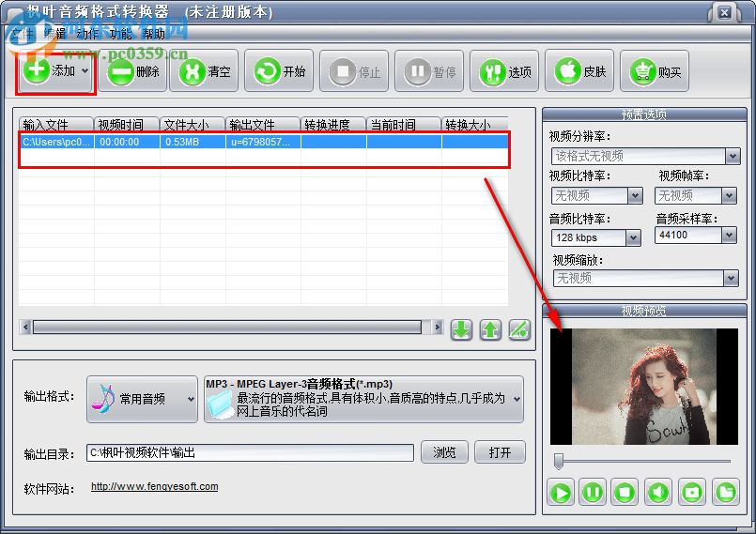Click the scrollbar right arrow
The image size is (756, 534).
tap(437, 328)
